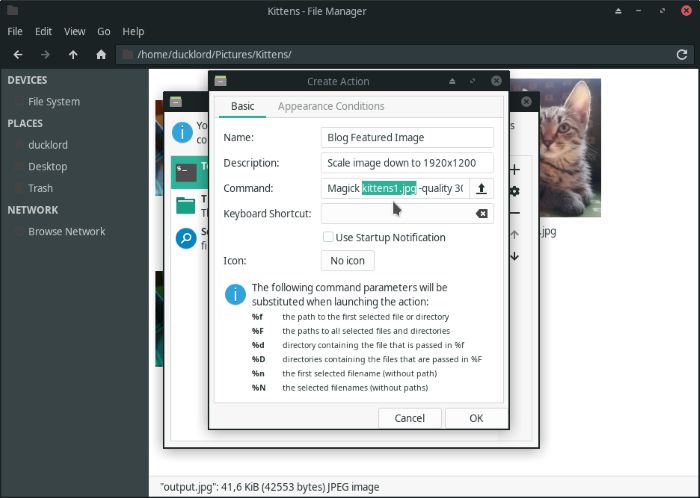The width and height of the screenshot is (700, 498).
Task: Move action down with the down arrow
Action: [515, 256]
